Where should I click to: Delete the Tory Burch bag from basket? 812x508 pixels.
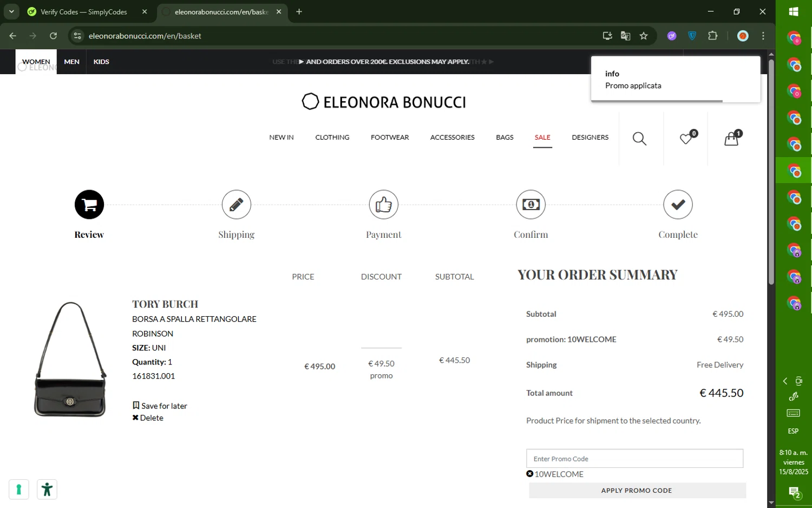(148, 418)
